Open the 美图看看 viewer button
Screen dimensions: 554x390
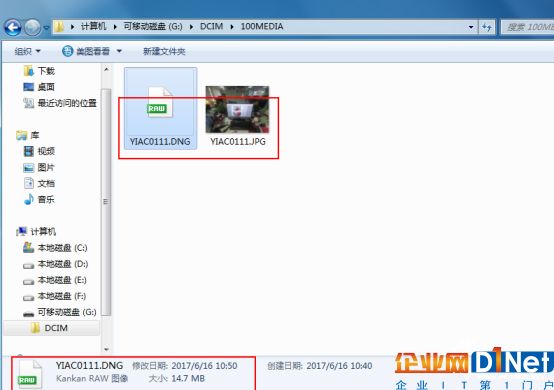(x=86, y=52)
